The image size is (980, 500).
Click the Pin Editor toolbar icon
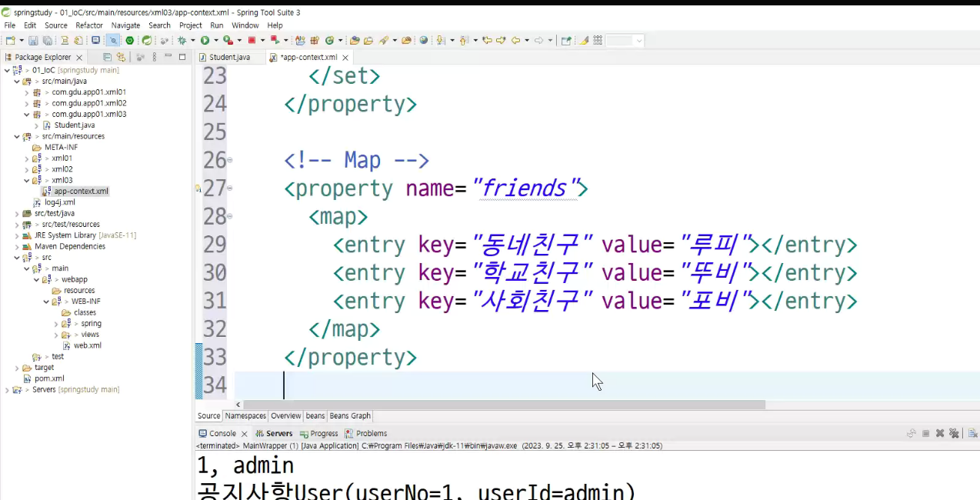point(566,40)
